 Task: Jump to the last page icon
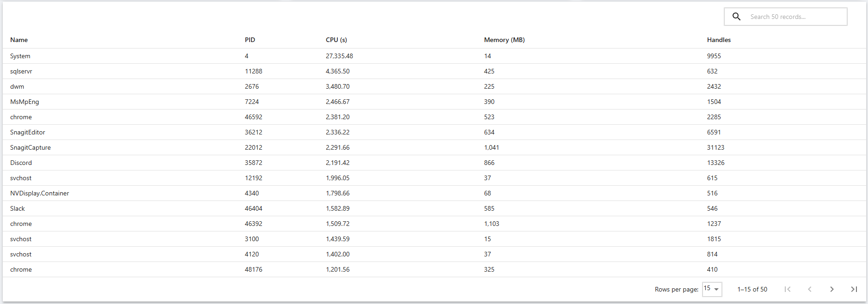pos(854,289)
